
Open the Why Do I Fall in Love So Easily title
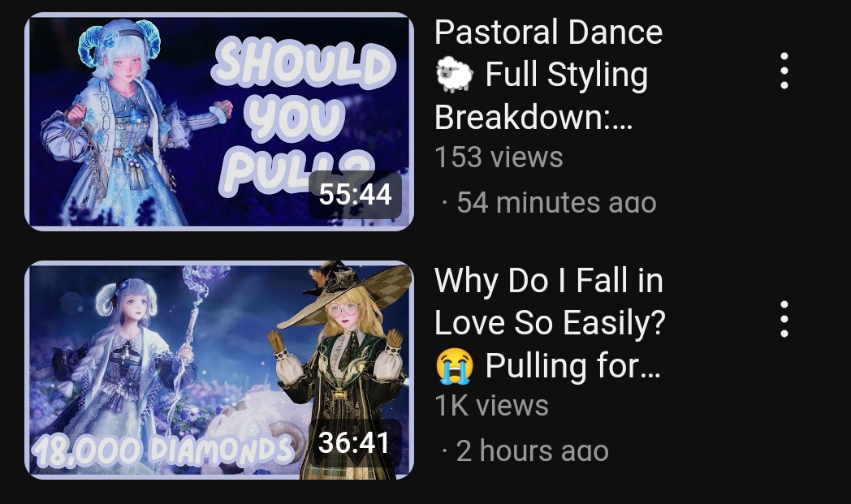(549, 323)
